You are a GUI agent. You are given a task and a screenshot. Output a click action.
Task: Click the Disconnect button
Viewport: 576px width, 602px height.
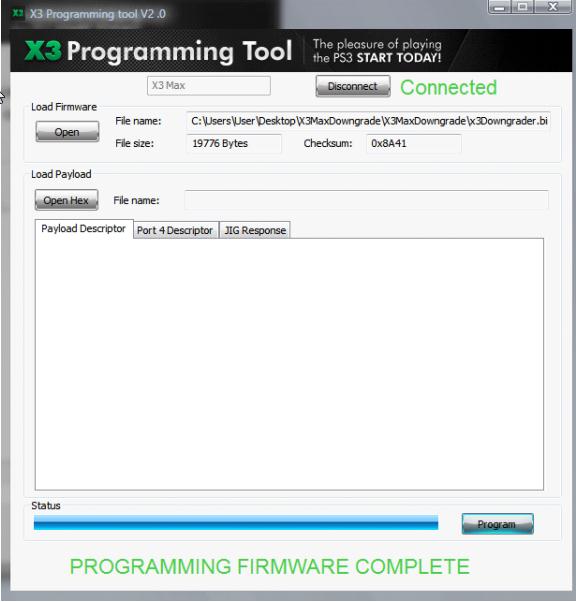(x=353, y=86)
